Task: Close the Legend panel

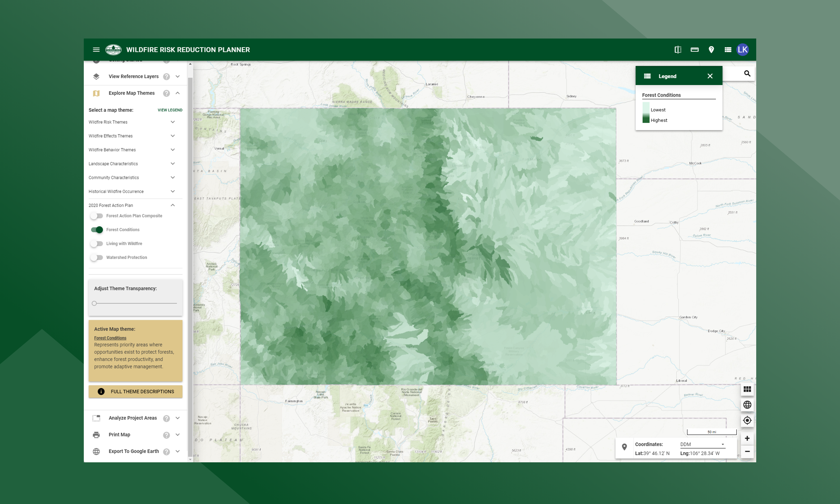Action: click(x=710, y=76)
